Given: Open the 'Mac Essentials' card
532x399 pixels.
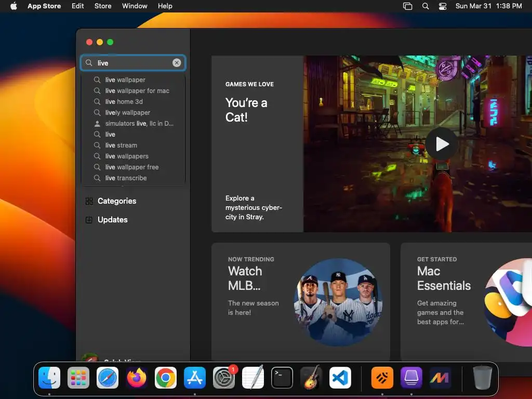Looking at the screenshot, I should tap(466, 301).
